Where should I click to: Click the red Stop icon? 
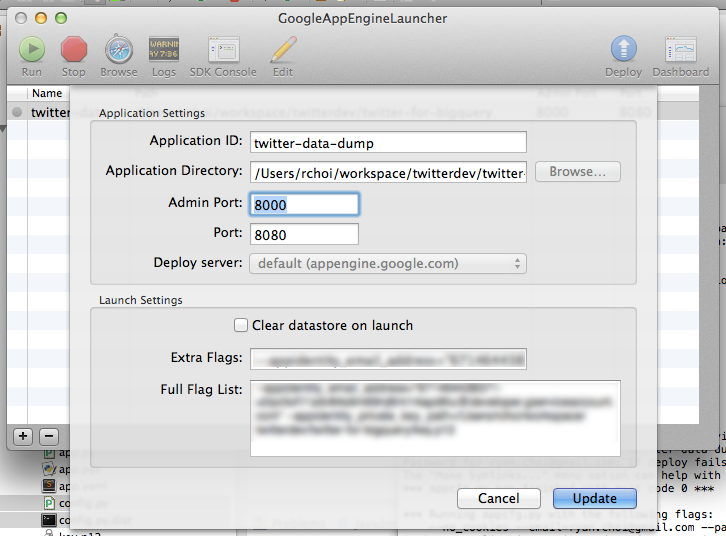(x=74, y=49)
